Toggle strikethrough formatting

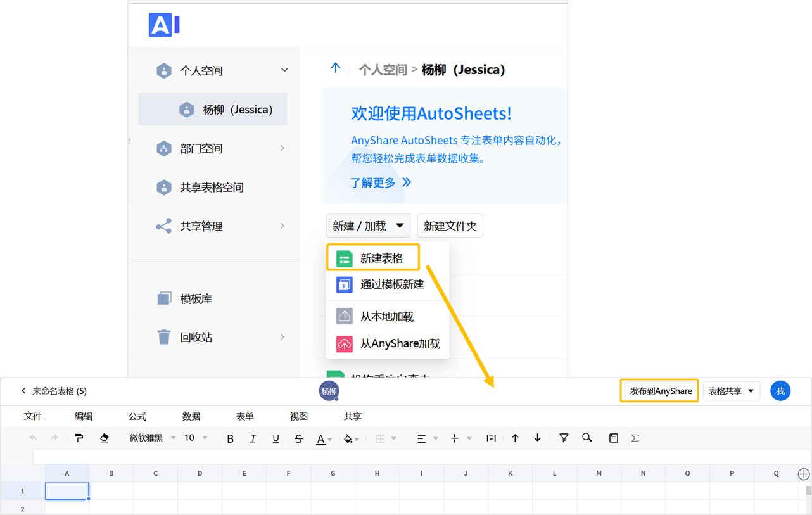tap(298, 438)
